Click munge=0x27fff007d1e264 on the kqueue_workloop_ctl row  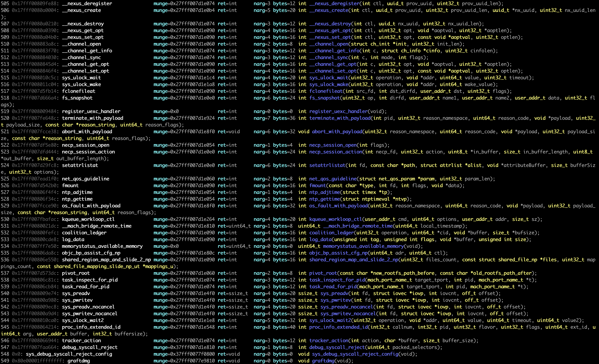(184, 219)
